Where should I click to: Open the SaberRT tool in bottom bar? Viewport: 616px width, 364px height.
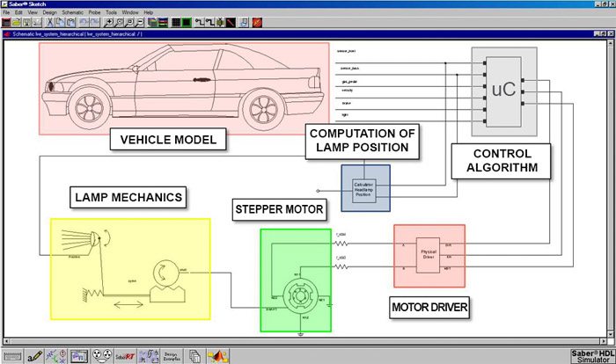pos(124,356)
